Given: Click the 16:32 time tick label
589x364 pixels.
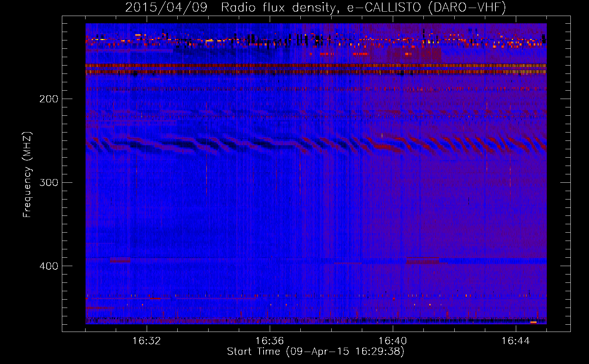Looking at the screenshot, I should click(x=146, y=341).
